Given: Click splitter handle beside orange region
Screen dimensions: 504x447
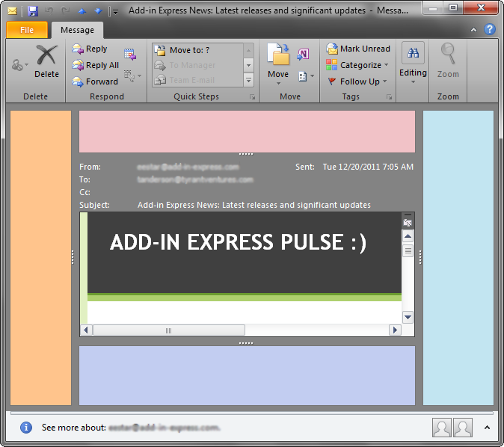Looking at the screenshot, I should click(73, 257).
